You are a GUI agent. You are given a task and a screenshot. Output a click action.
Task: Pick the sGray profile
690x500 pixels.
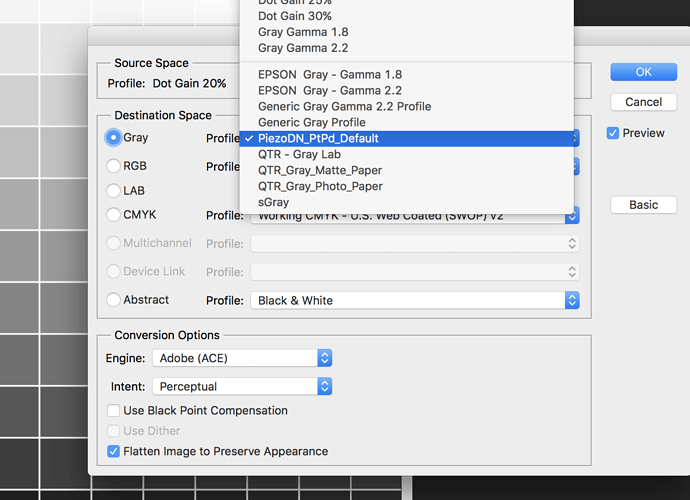point(273,202)
